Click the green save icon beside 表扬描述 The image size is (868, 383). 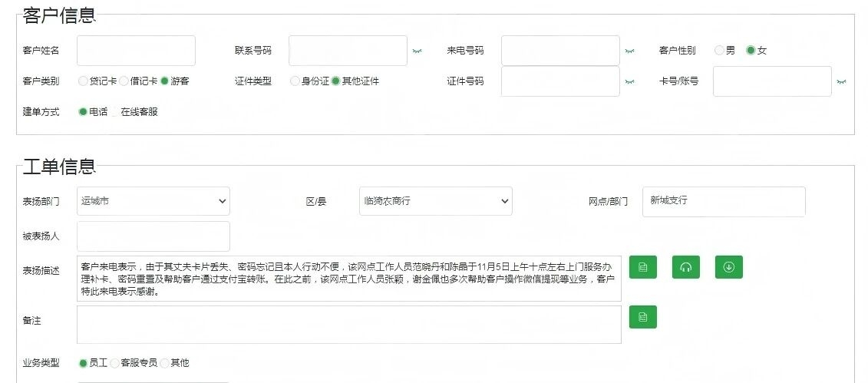(x=642, y=267)
